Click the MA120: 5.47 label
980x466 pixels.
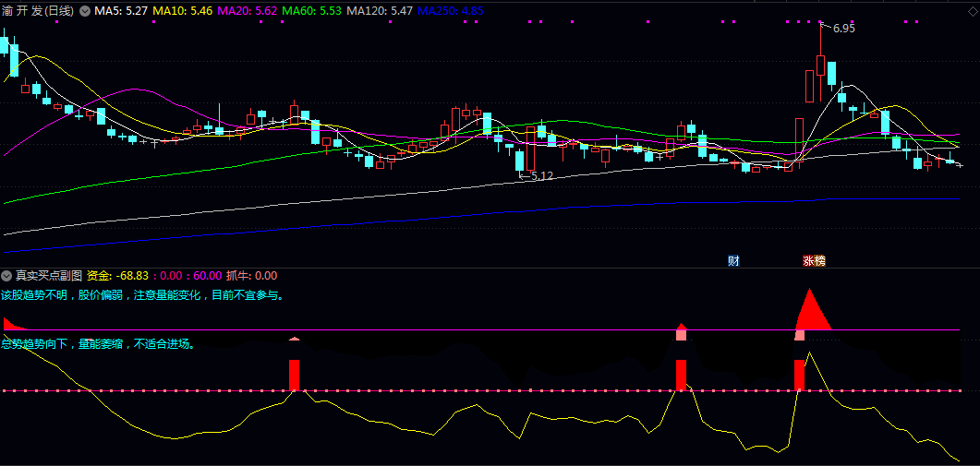[x=380, y=11]
